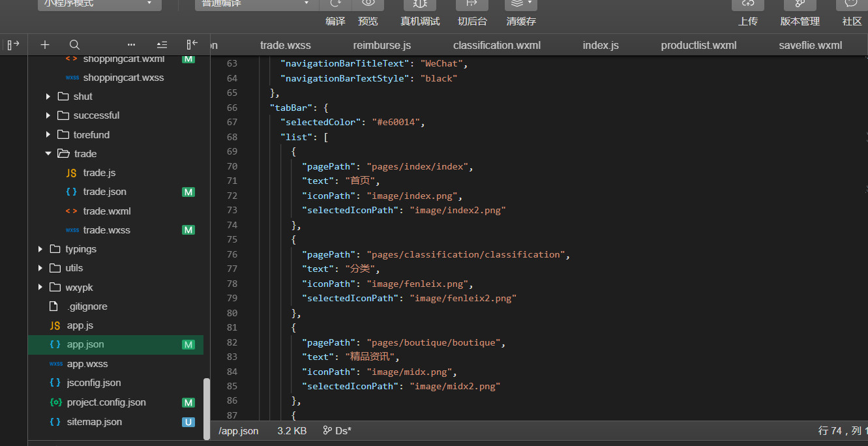Switch to the saveflie.wxml tab
868x446 pixels.
tap(811, 46)
